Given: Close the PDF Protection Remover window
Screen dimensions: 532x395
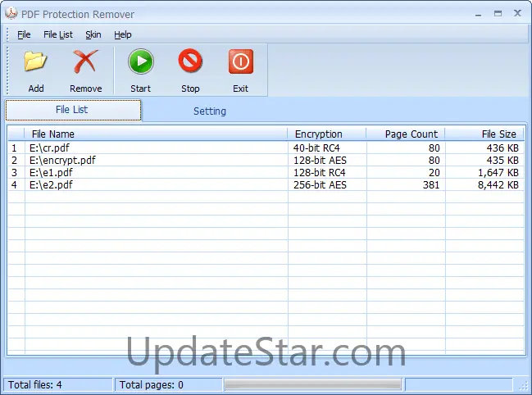Looking at the screenshot, I should pos(517,13).
